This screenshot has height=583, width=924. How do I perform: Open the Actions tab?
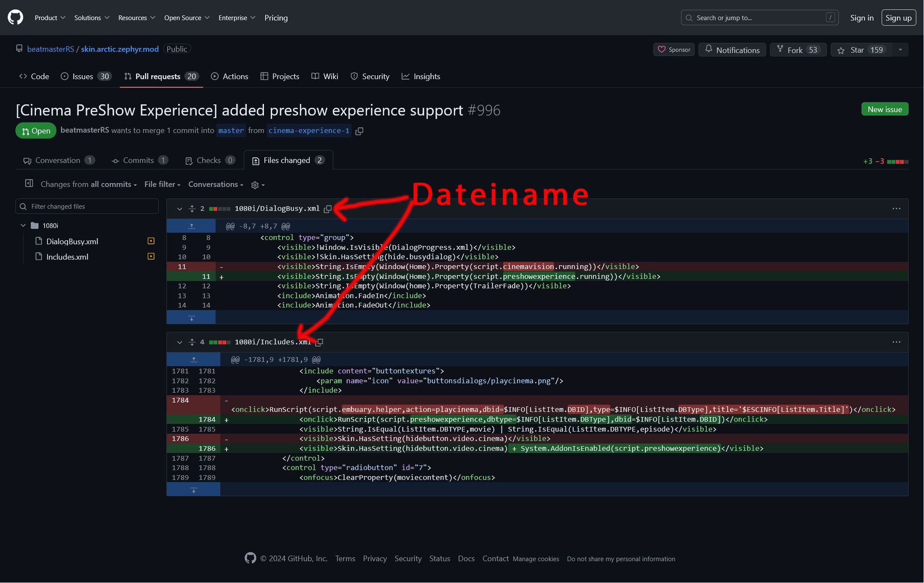click(x=229, y=76)
